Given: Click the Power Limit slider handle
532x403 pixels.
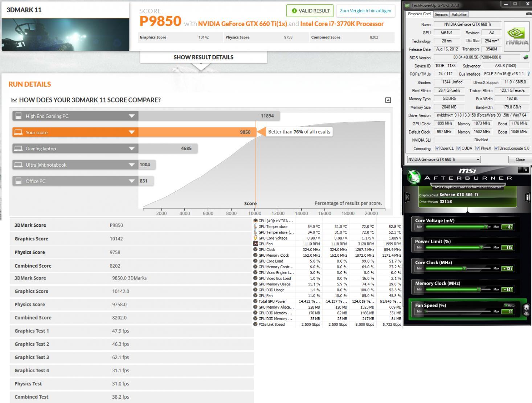Looking at the screenshot, I should tap(482, 248).
